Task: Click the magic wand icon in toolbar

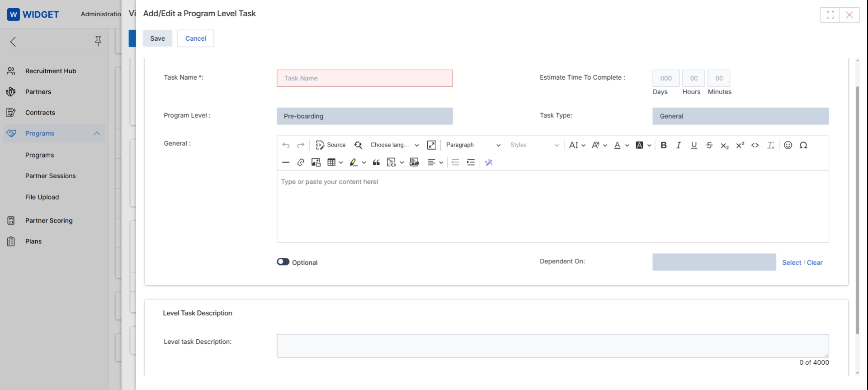Action: click(489, 162)
